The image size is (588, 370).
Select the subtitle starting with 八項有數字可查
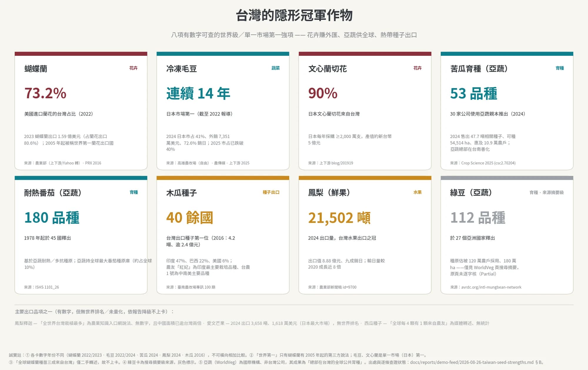click(294, 35)
